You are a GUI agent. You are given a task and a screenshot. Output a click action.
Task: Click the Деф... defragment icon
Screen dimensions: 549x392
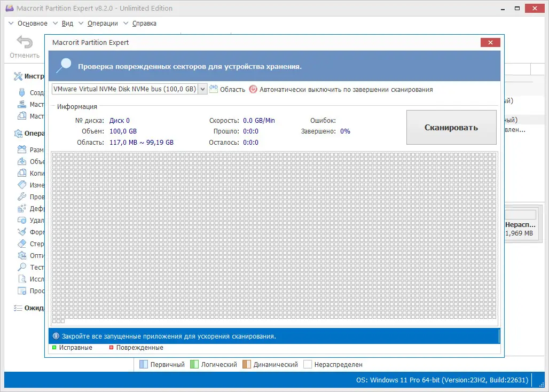[x=22, y=209]
